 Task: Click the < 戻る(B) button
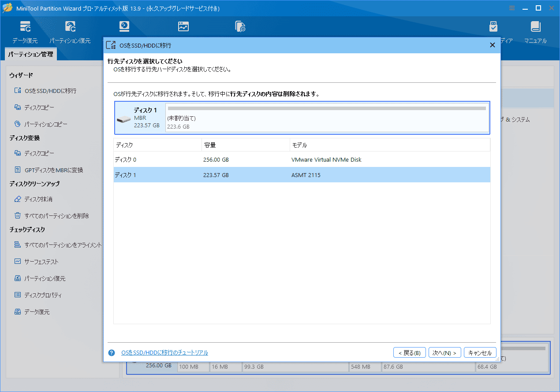click(410, 353)
